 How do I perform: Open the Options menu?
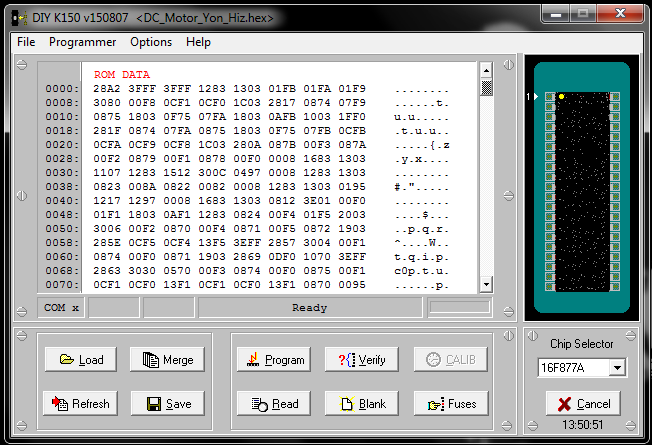pos(151,42)
